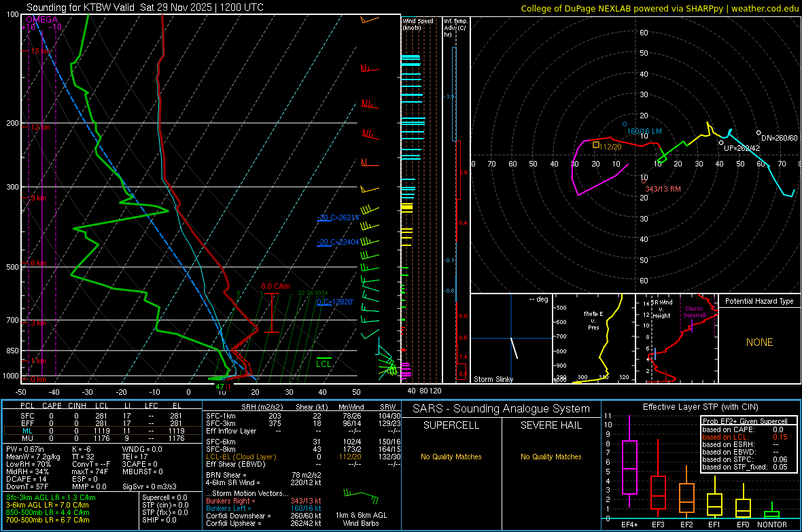Viewport: 802px width, 532px height.
Task: Select the NONTOR green box plot
Action: click(x=771, y=510)
